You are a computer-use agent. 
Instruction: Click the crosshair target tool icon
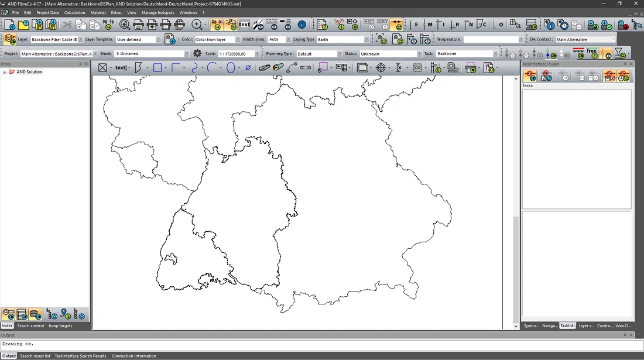point(381,68)
